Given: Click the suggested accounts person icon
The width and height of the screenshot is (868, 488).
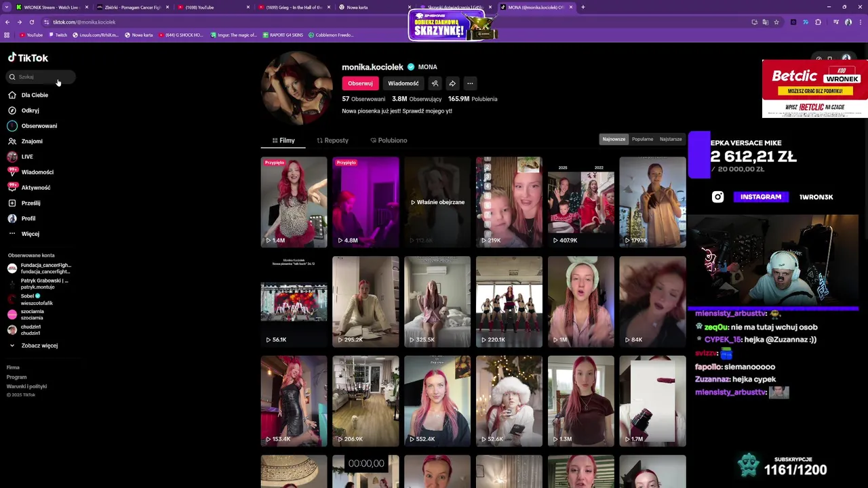Looking at the screenshot, I should [435, 83].
